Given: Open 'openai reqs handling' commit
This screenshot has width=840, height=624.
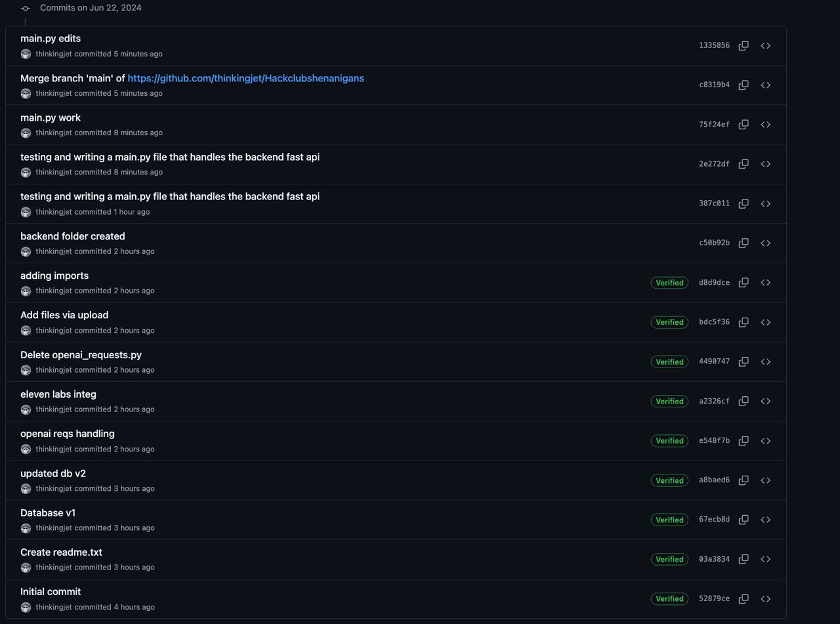Looking at the screenshot, I should click(68, 434).
